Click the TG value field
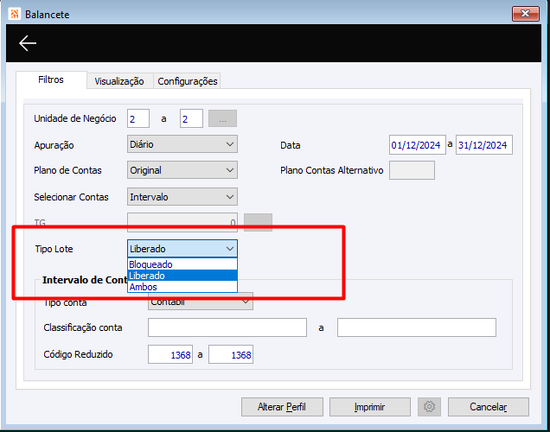Screen dimensions: 550x432 182,222
